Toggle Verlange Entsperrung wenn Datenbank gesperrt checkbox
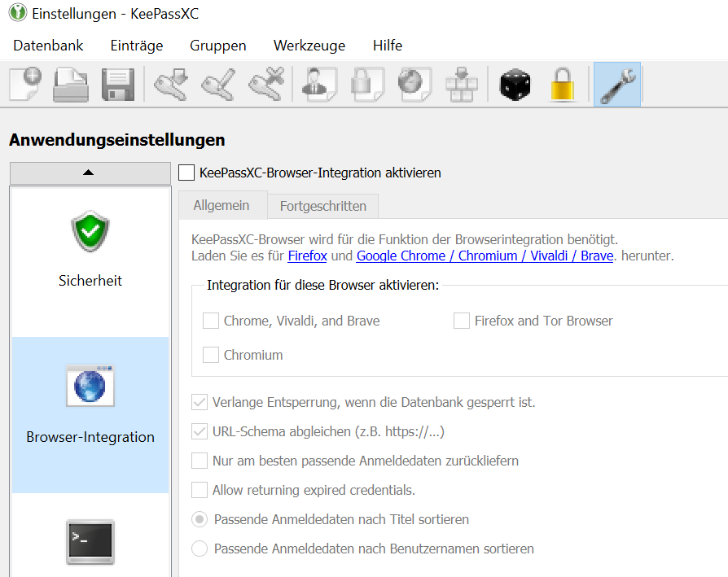 click(200, 402)
